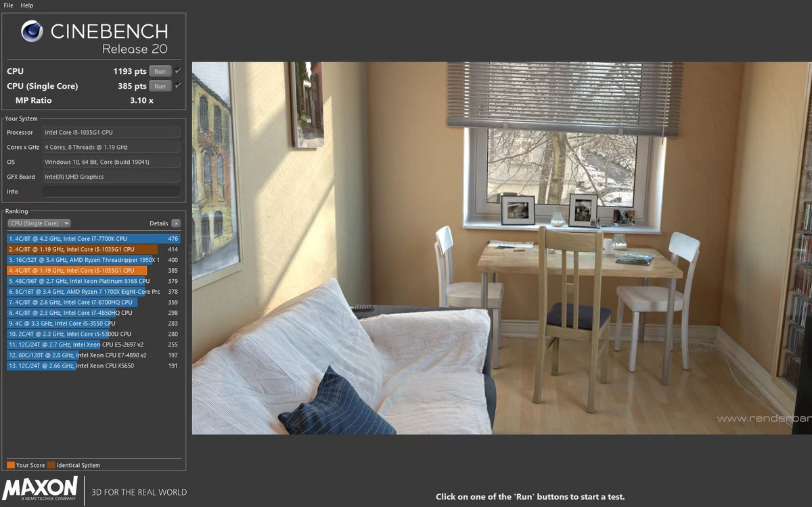Toggle the CPU (Single Core) test checkbox

(x=178, y=86)
